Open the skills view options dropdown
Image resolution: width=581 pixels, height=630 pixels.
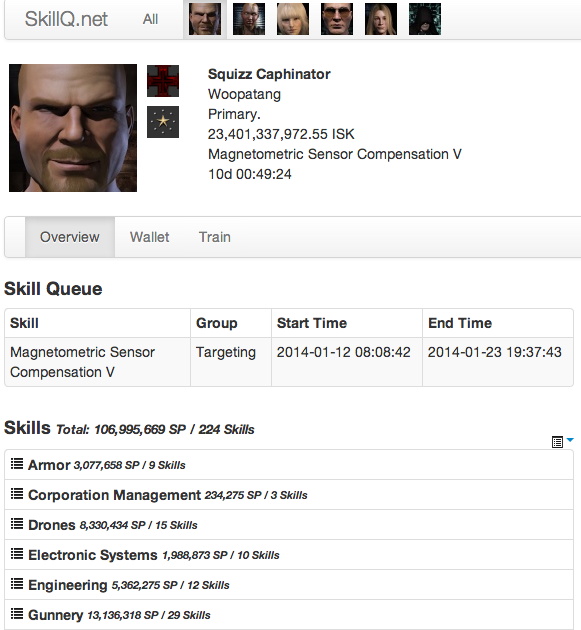coord(563,442)
